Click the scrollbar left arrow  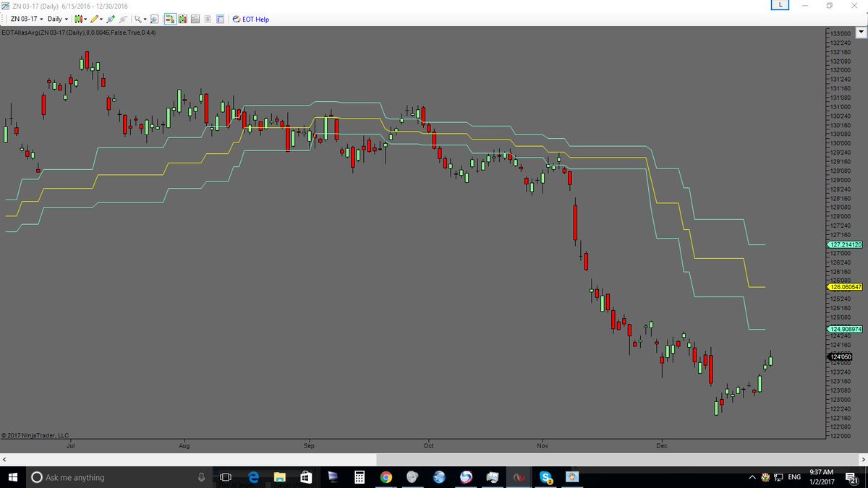5,460
